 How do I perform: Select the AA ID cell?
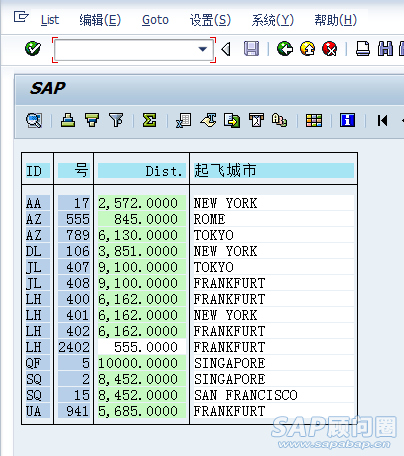38,203
